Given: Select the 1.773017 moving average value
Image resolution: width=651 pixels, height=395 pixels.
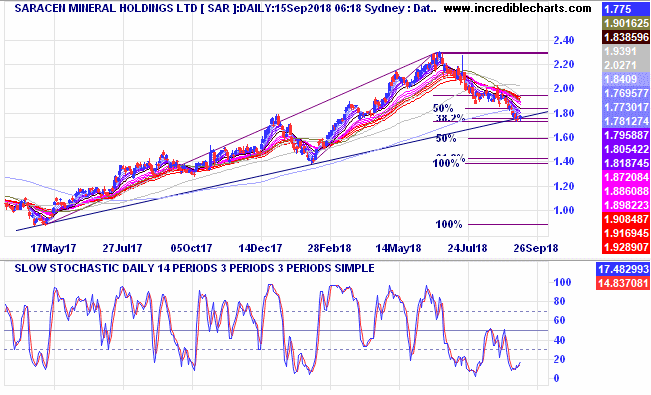Looking at the screenshot, I should (626, 107).
